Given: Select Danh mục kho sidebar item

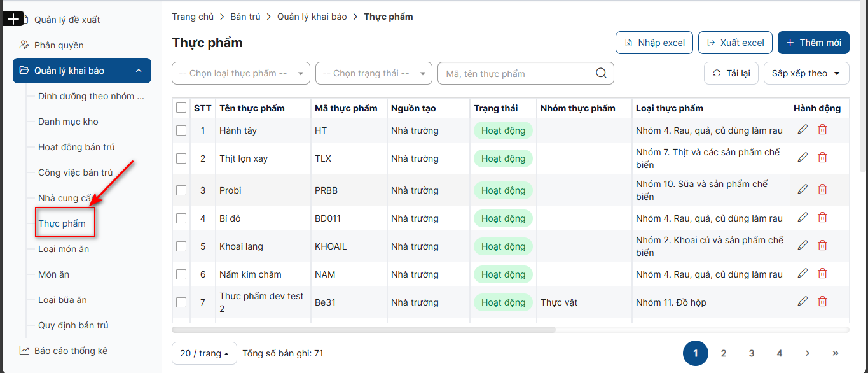Looking at the screenshot, I should click(68, 122).
